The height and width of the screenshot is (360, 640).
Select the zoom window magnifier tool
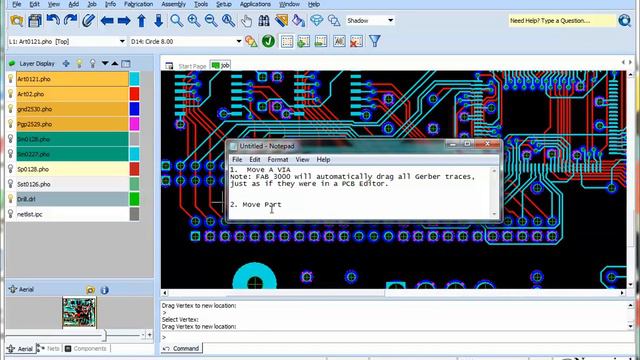click(x=176, y=20)
